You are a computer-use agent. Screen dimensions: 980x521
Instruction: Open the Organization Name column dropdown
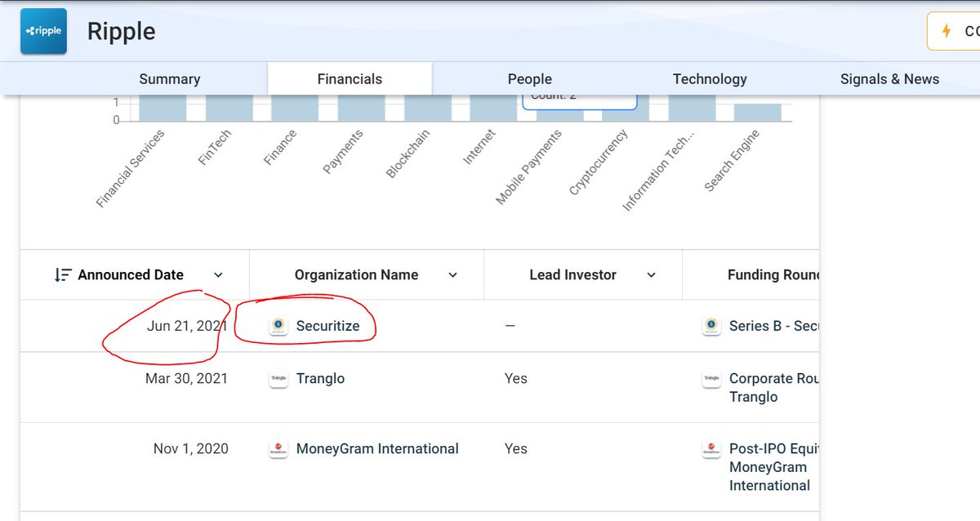point(453,275)
